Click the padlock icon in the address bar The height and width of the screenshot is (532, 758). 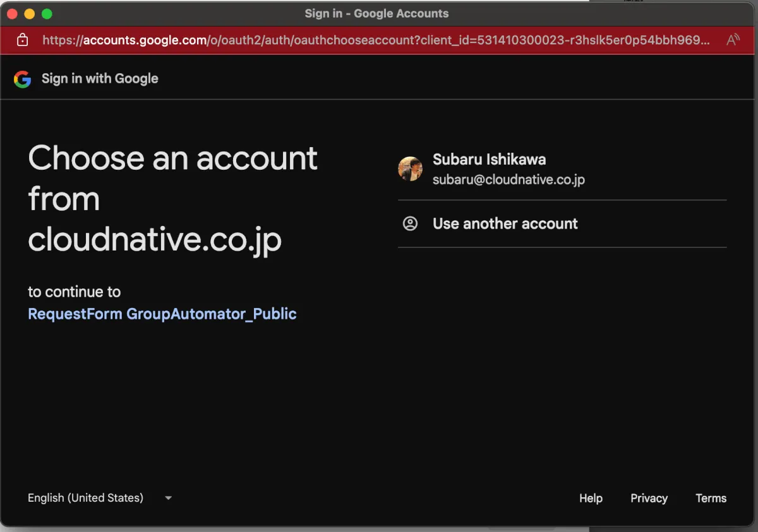click(x=23, y=40)
